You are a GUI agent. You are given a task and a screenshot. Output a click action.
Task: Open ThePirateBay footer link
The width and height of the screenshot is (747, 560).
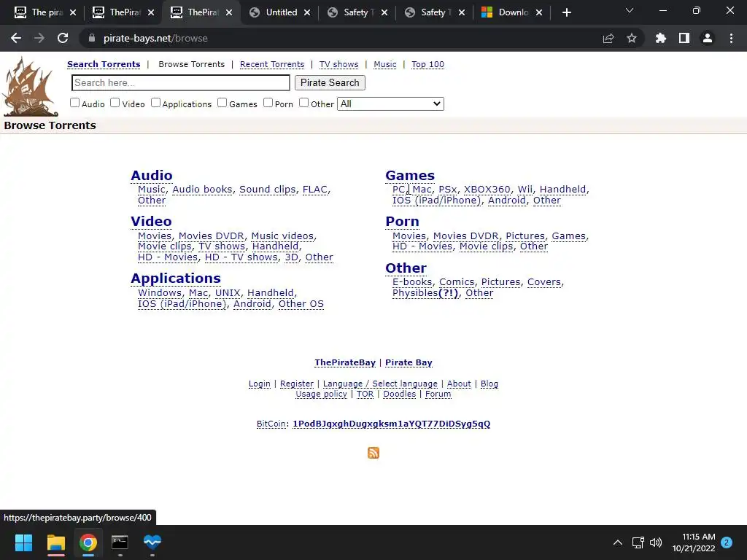pyautogui.click(x=345, y=362)
